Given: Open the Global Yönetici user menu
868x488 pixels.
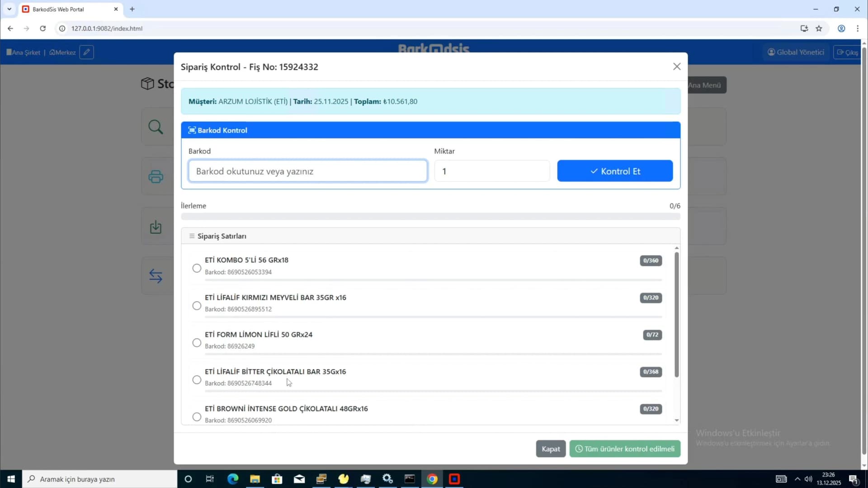Looking at the screenshot, I should tap(796, 52).
